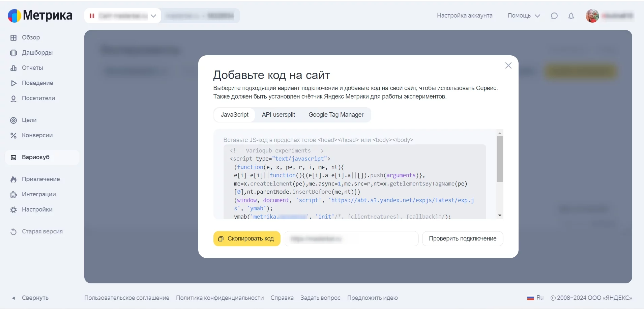The image size is (644, 309).
Task: Click the code scrollbar down arrow
Action: [500, 216]
